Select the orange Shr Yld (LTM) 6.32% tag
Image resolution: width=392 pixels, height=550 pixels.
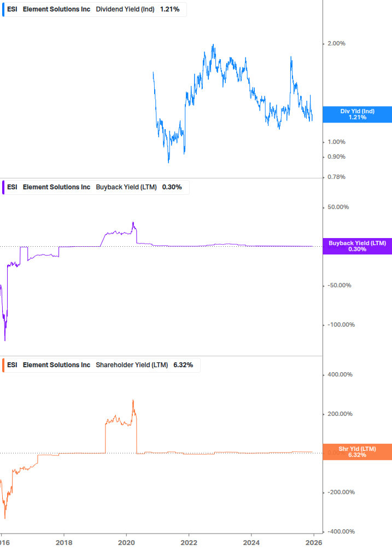358,452
